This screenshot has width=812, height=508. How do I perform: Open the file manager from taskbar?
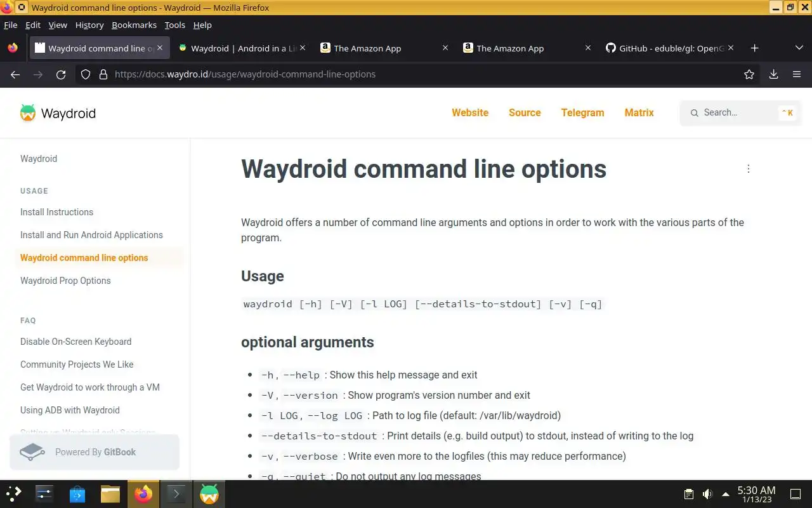pyautogui.click(x=110, y=494)
